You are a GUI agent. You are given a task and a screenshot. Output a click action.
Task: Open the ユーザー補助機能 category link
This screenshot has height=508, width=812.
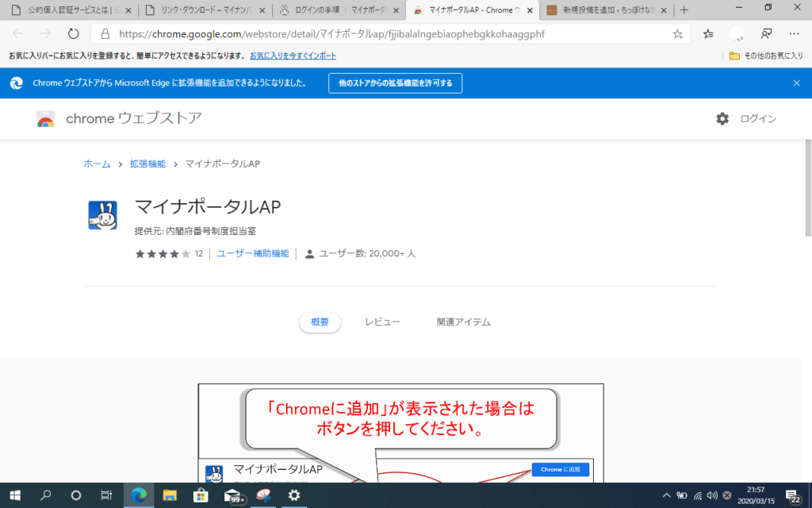[x=253, y=253]
